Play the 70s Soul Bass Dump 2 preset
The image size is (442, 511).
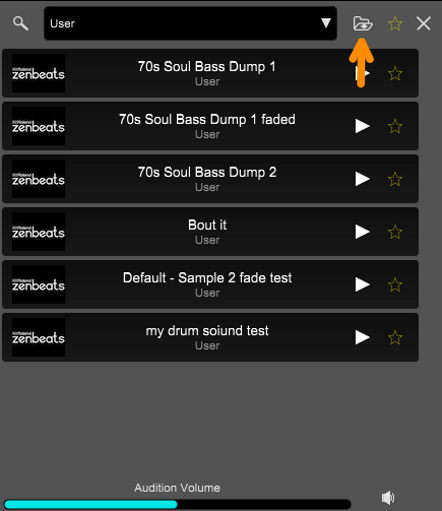click(x=362, y=179)
